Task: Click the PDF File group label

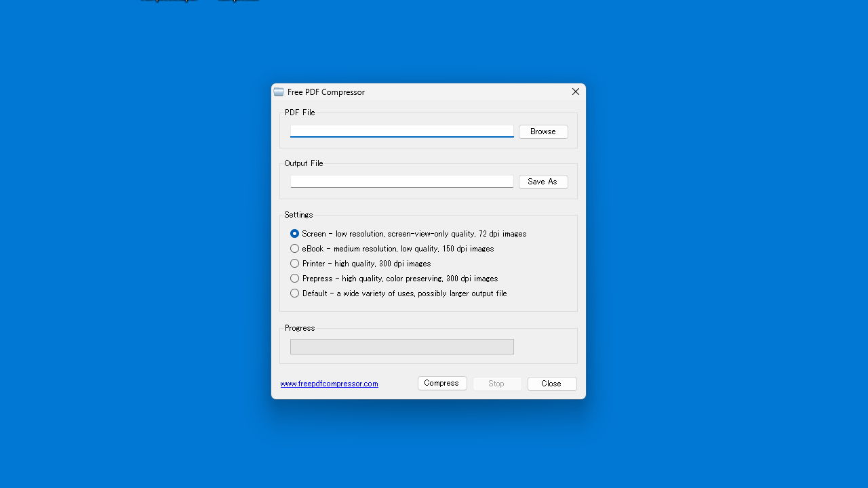Action: 300,113
